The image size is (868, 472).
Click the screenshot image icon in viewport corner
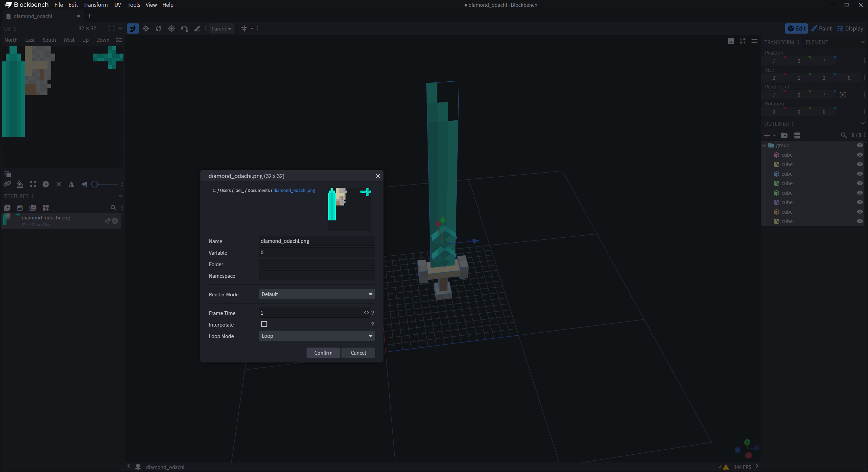click(731, 41)
